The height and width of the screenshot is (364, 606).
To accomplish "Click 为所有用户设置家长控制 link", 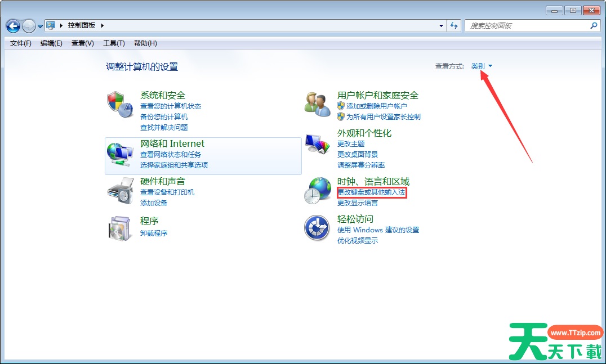I will 384,117.
